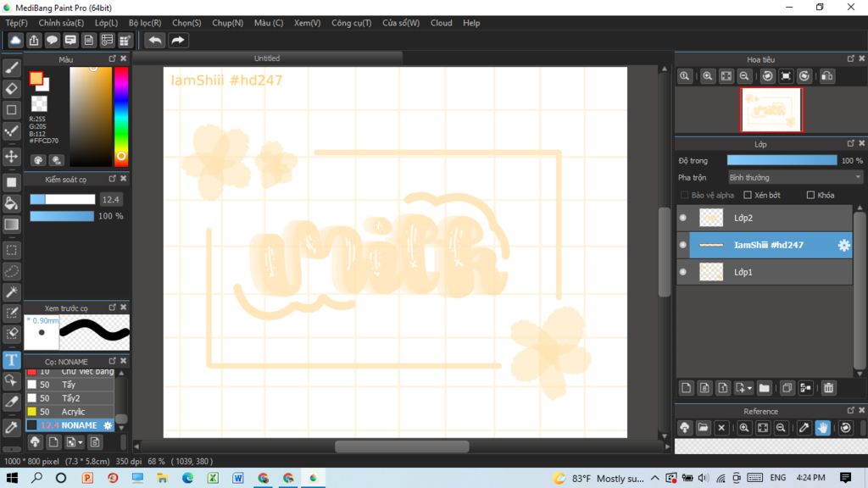Open Word from the Windows taskbar
This screenshot has height=488, width=868.
pyautogui.click(x=237, y=478)
